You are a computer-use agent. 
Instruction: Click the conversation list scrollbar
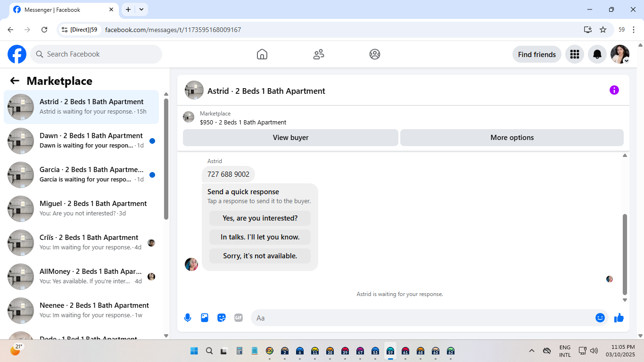coord(166,159)
